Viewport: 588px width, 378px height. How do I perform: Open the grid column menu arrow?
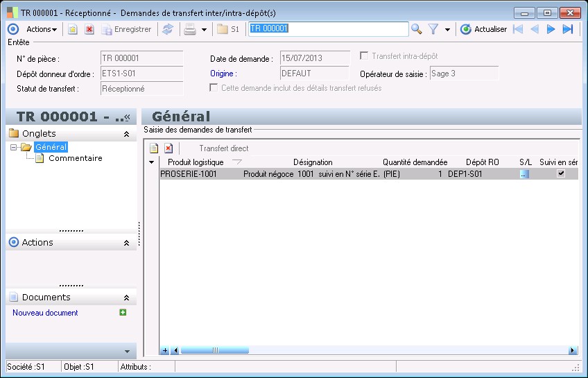tap(151, 162)
